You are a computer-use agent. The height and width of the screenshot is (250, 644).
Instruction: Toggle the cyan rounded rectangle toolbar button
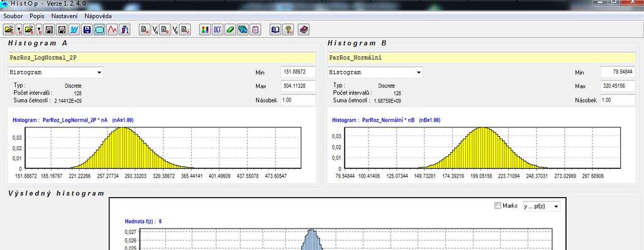point(99,30)
